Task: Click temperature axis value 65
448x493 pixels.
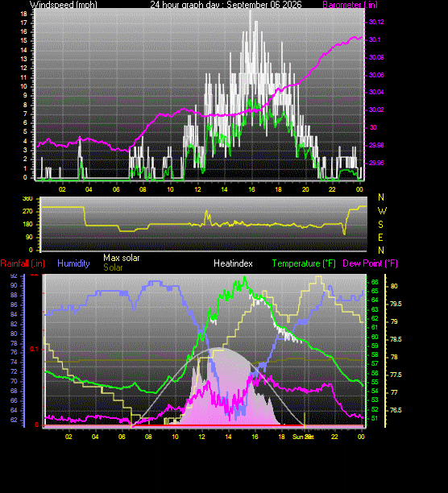Action: tap(375, 291)
